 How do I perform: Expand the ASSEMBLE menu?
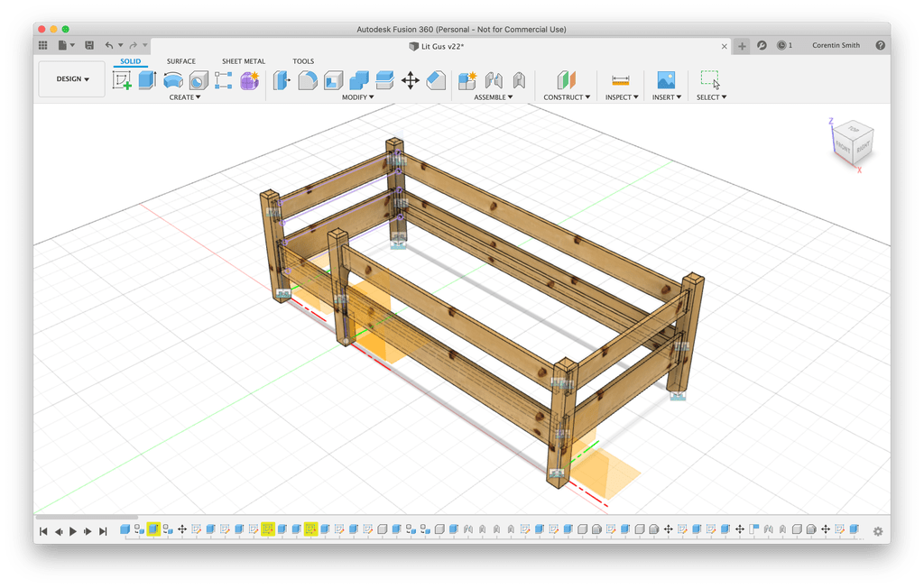coord(494,97)
